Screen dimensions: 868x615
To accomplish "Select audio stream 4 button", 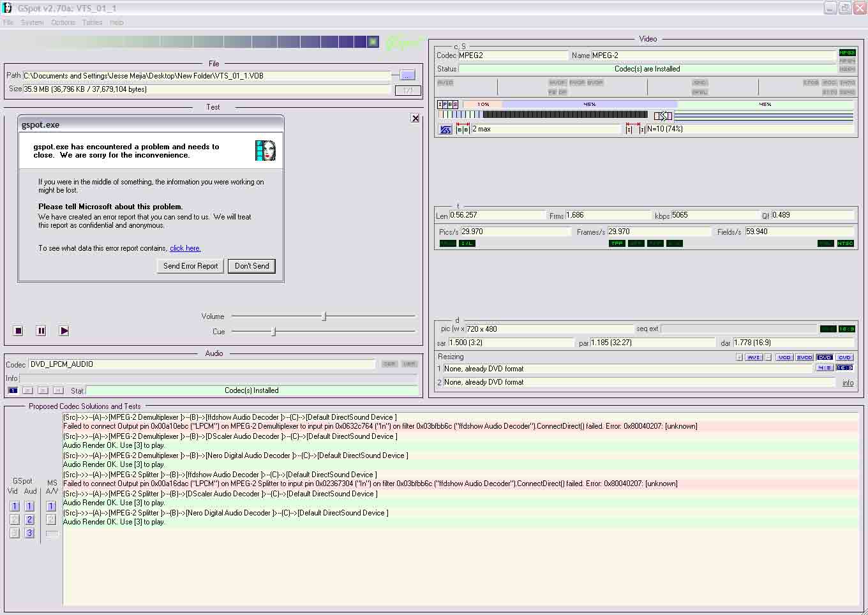I will pos(58,390).
